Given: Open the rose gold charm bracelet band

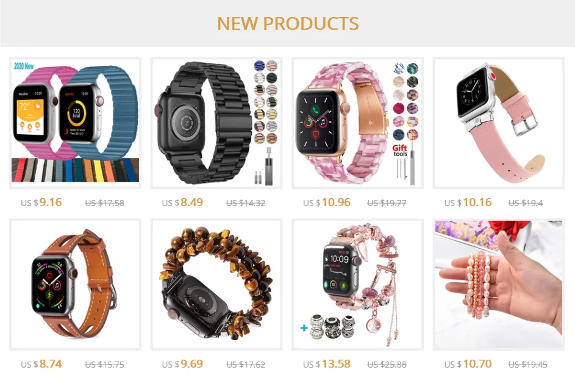Looking at the screenshot, I should 357,285.
